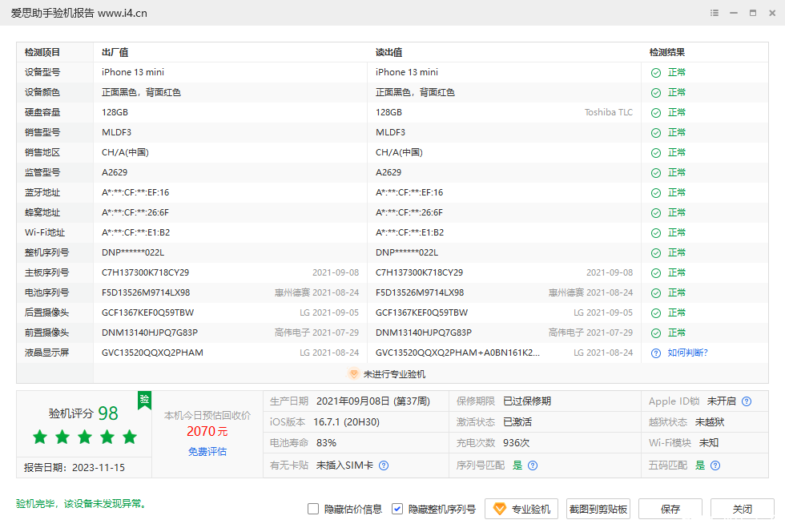Click the green check icon for 设备型号 row
Image resolution: width=785 pixels, height=532 pixels.
656,73
